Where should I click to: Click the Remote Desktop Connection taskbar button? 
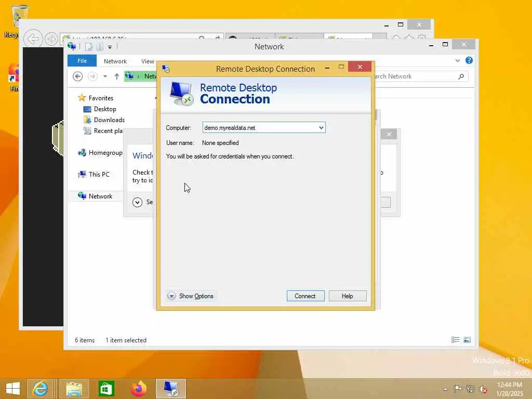pyautogui.click(x=171, y=389)
